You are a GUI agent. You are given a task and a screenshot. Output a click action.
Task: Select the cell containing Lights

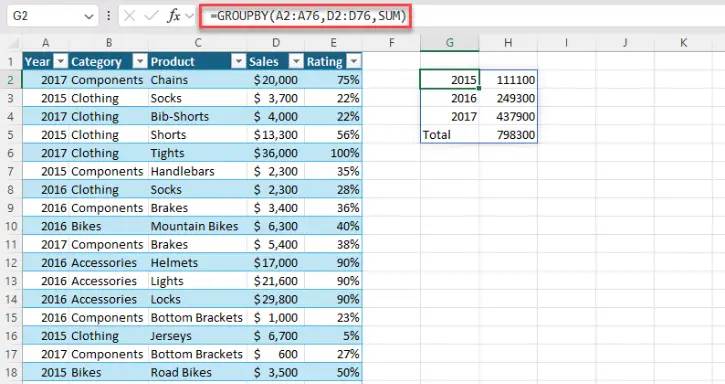198,281
